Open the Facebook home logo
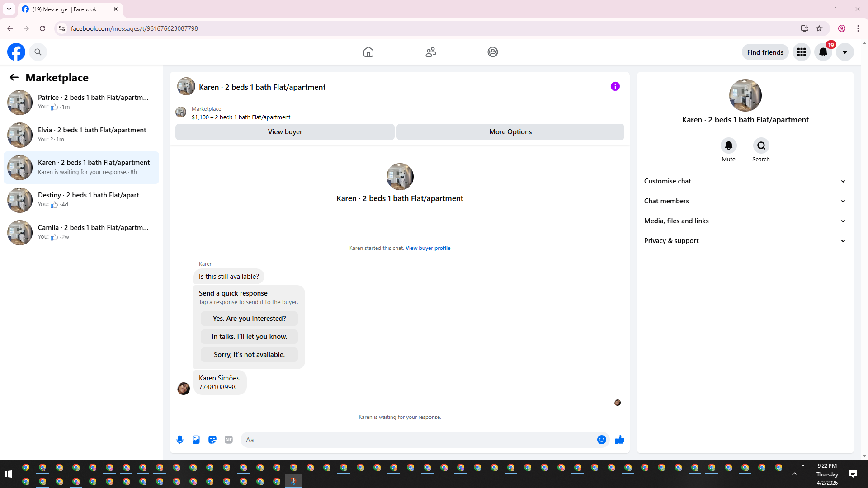Viewport: 868px width, 488px height. [x=16, y=52]
